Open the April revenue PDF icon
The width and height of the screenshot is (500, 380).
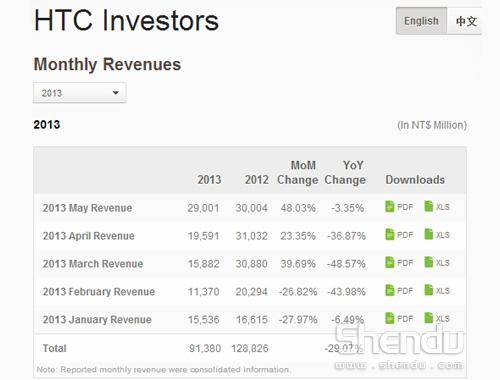pos(399,235)
